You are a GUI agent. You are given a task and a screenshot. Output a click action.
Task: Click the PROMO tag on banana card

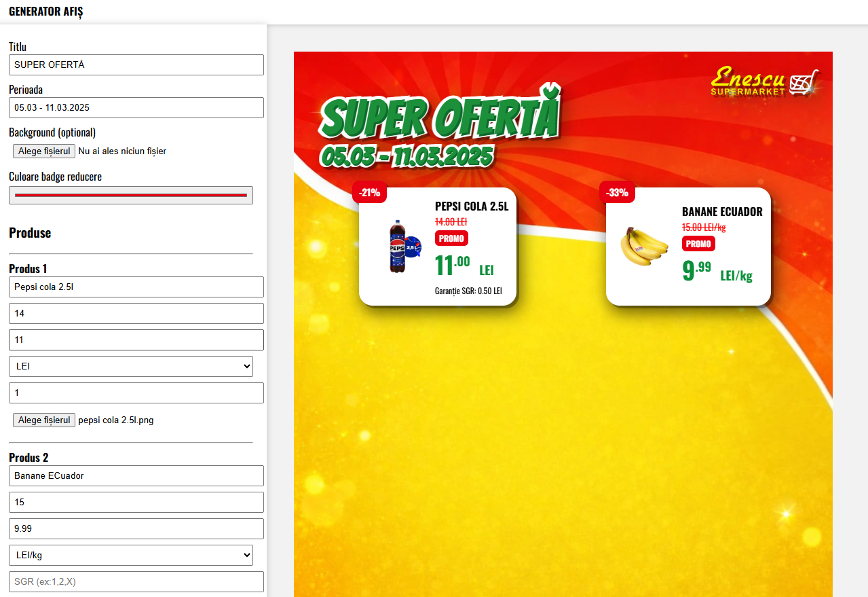coord(698,244)
